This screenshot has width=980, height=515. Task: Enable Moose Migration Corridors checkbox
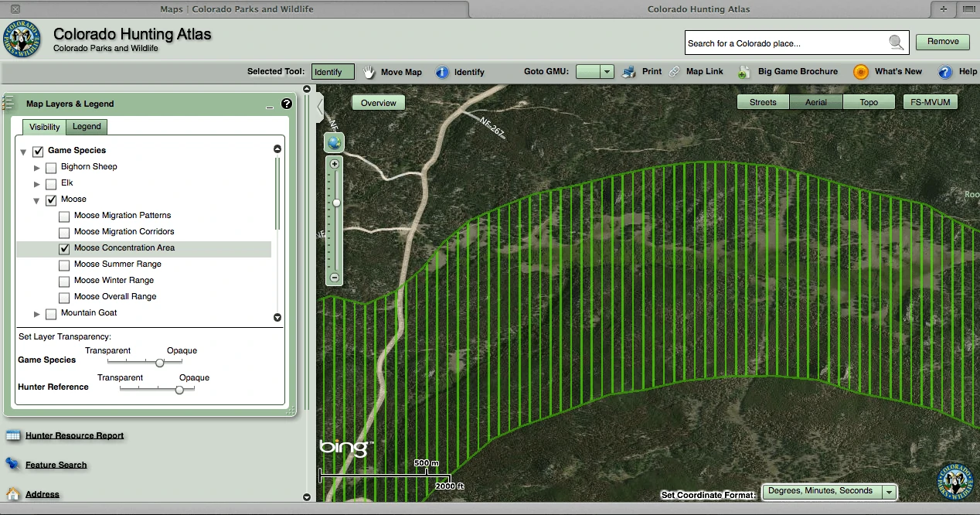pyautogui.click(x=64, y=233)
